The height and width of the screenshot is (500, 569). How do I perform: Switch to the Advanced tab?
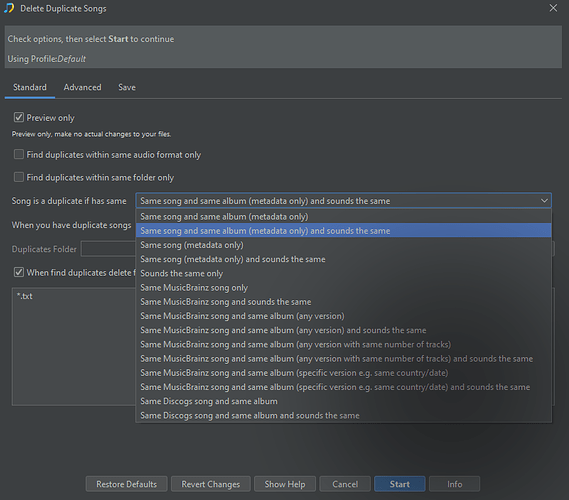[x=82, y=87]
